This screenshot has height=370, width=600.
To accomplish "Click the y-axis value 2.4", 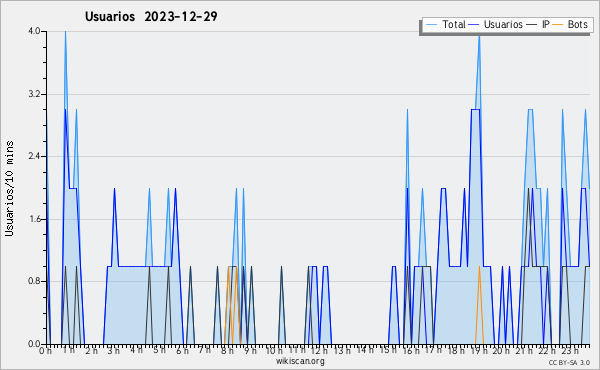I will click(x=34, y=156).
